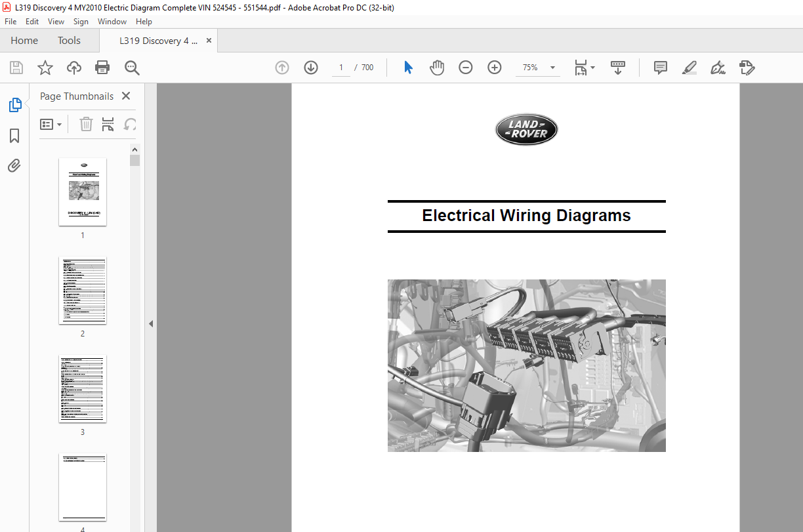803x532 pixels.
Task: Activate the Hand pan tool
Action: [x=437, y=68]
